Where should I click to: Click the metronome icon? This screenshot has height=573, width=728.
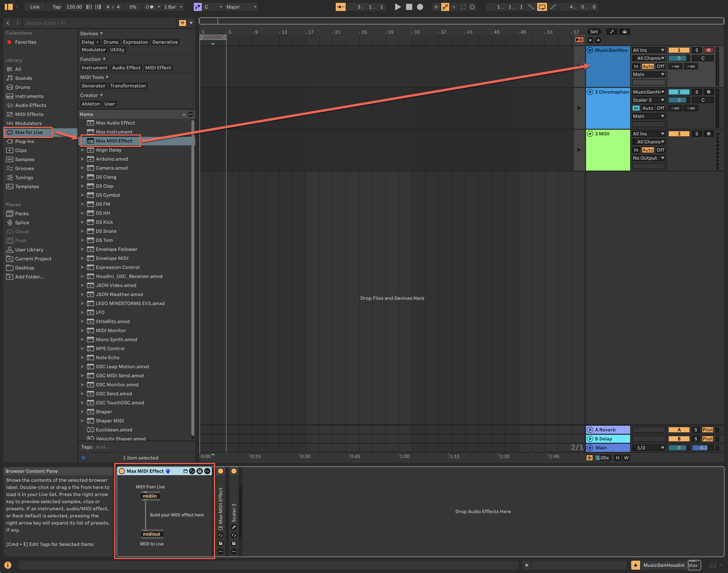149,7
